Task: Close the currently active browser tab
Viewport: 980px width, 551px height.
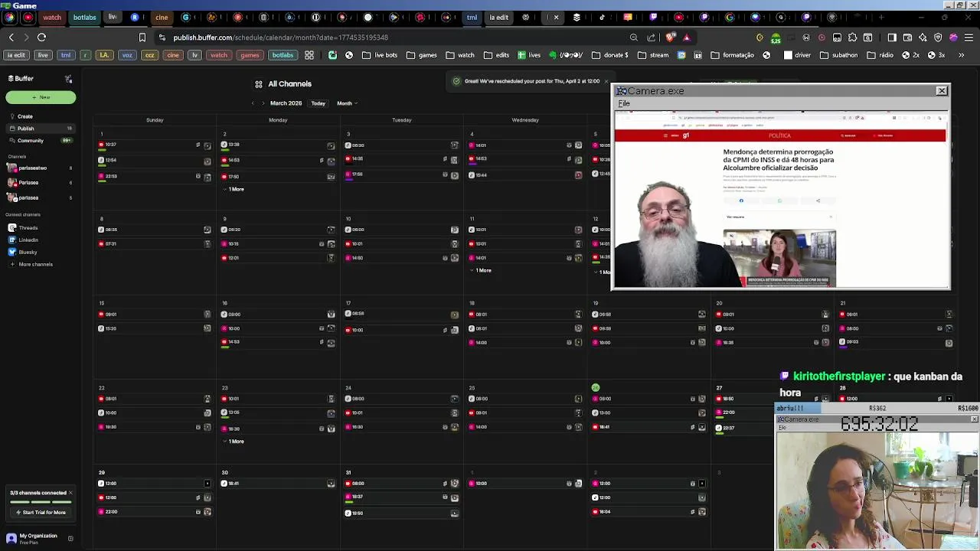Action: pyautogui.click(x=556, y=17)
